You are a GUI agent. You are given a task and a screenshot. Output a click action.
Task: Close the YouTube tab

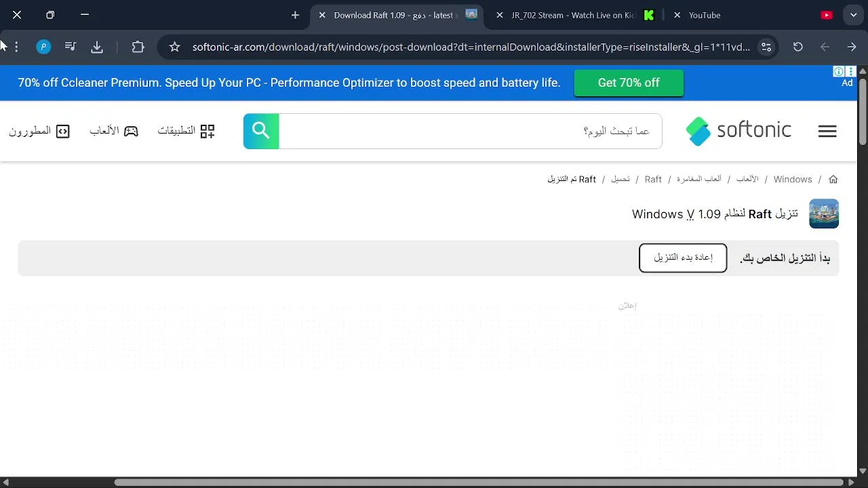click(x=677, y=15)
